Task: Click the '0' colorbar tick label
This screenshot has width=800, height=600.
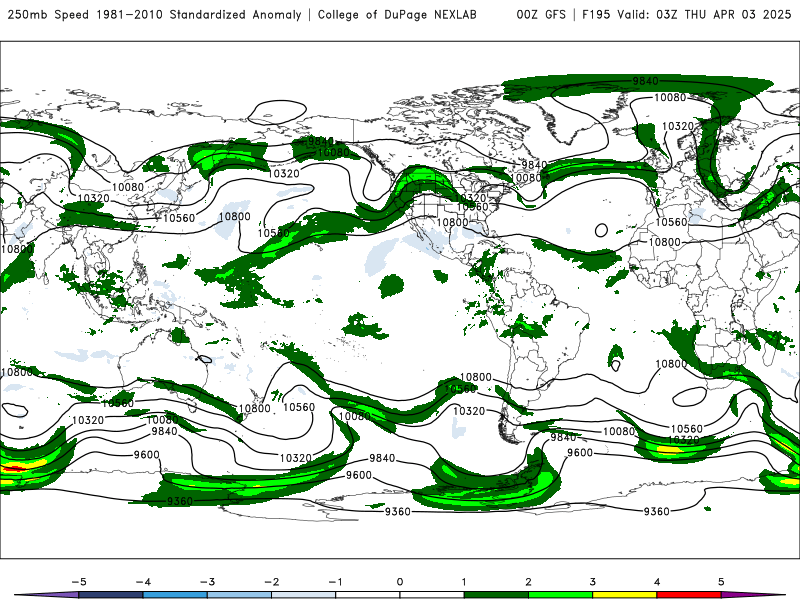Action: pyautogui.click(x=400, y=582)
